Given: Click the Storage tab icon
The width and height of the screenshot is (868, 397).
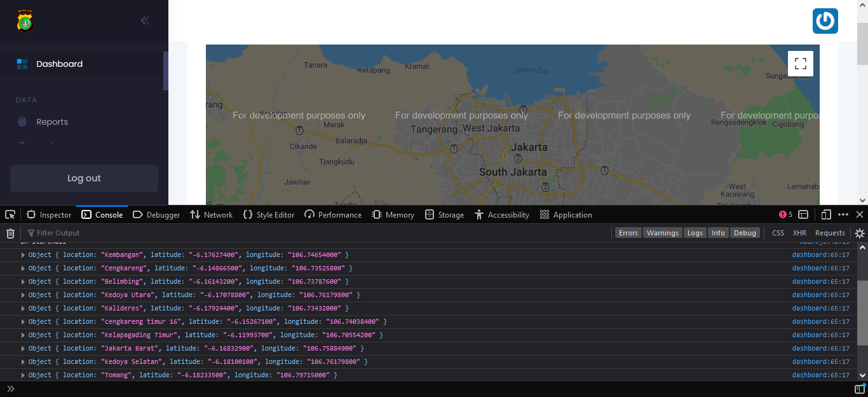Looking at the screenshot, I should (430, 214).
